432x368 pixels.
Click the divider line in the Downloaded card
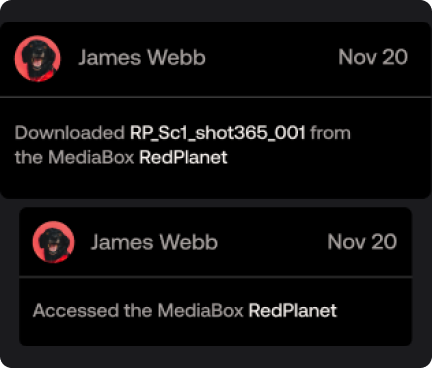tap(216, 97)
